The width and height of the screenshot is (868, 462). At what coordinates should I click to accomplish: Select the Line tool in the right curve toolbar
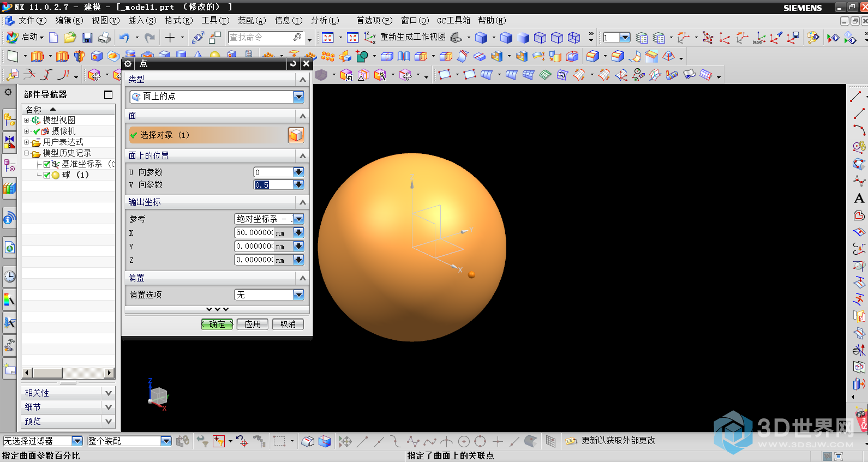pyautogui.click(x=857, y=97)
